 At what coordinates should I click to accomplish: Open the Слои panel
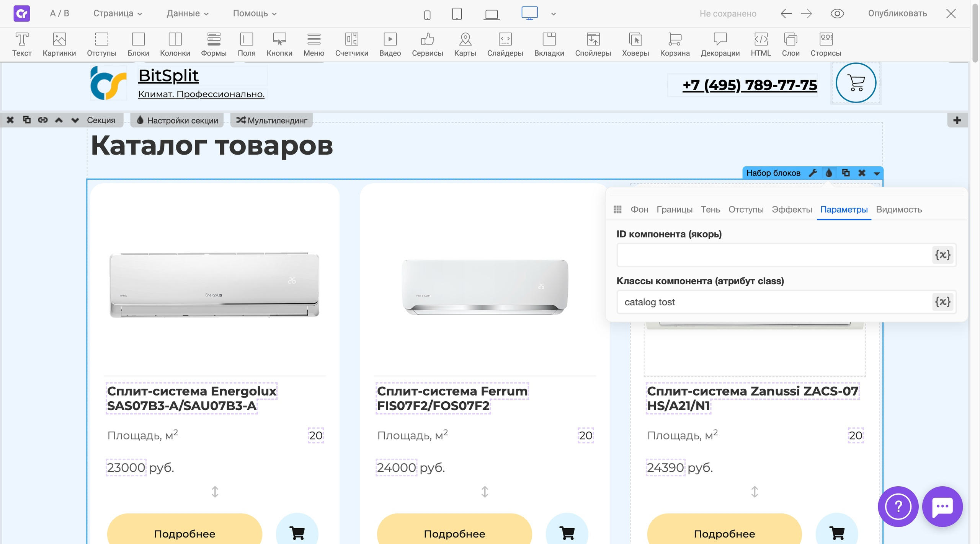coord(791,44)
